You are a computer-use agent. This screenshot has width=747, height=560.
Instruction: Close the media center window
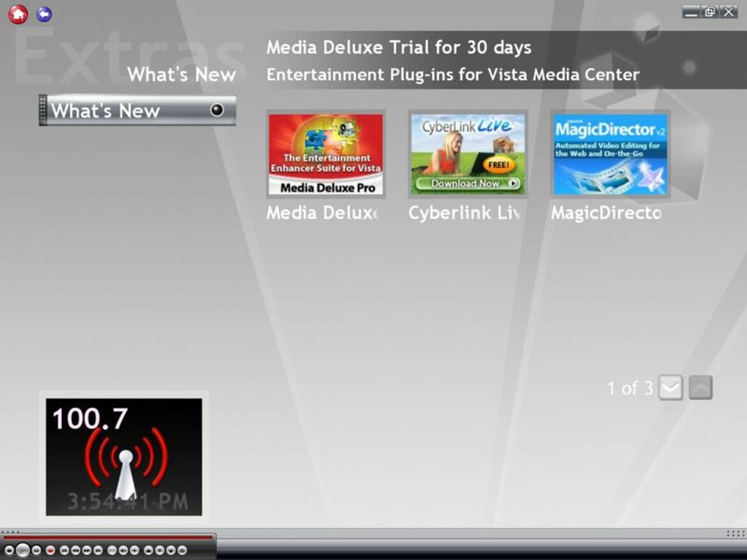[729, 12]
